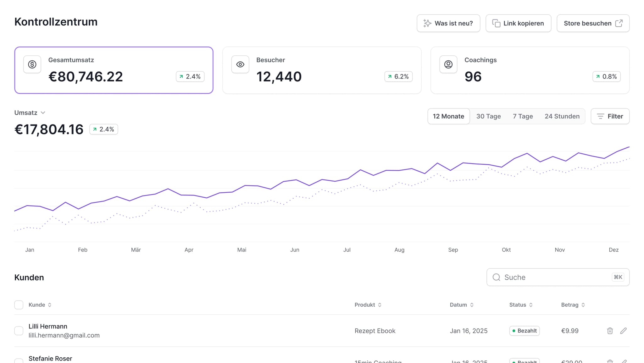Click the external link icon on Store besuchen
The image size is (644, 363).
[x=619, y=23]
